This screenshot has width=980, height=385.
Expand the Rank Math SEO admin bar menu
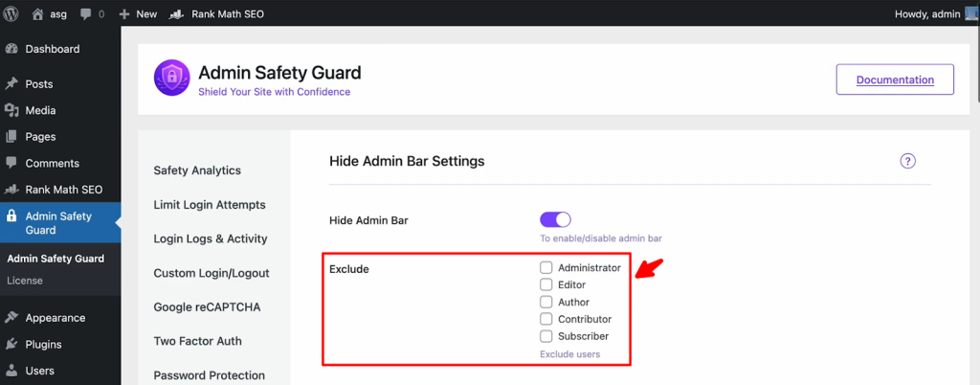tap(216, 14)
